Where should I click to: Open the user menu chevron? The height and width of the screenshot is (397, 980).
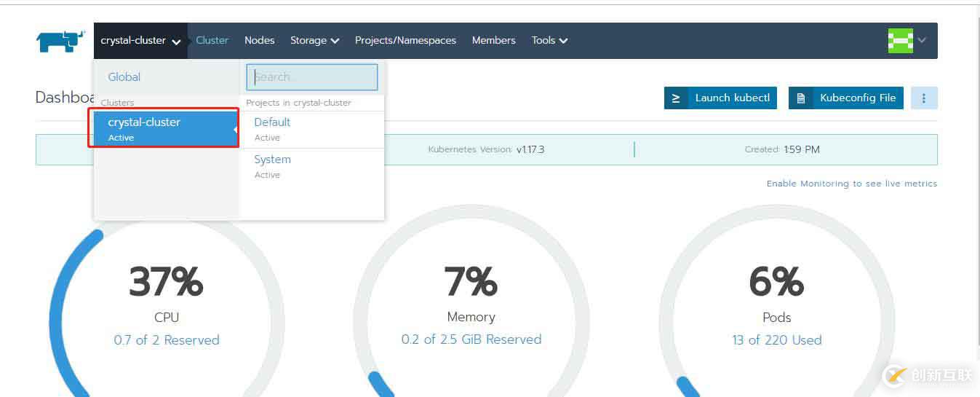pyautogui.click(x=922, y=41)
